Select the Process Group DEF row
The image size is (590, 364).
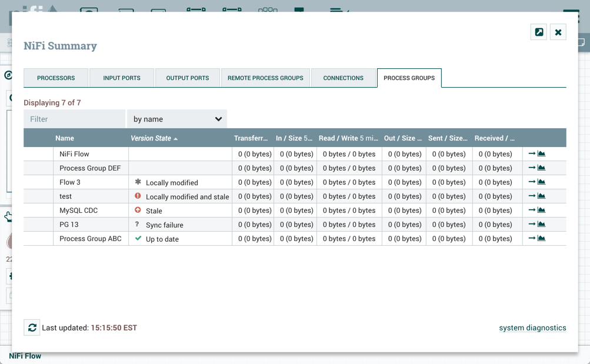tap(90, 168)
